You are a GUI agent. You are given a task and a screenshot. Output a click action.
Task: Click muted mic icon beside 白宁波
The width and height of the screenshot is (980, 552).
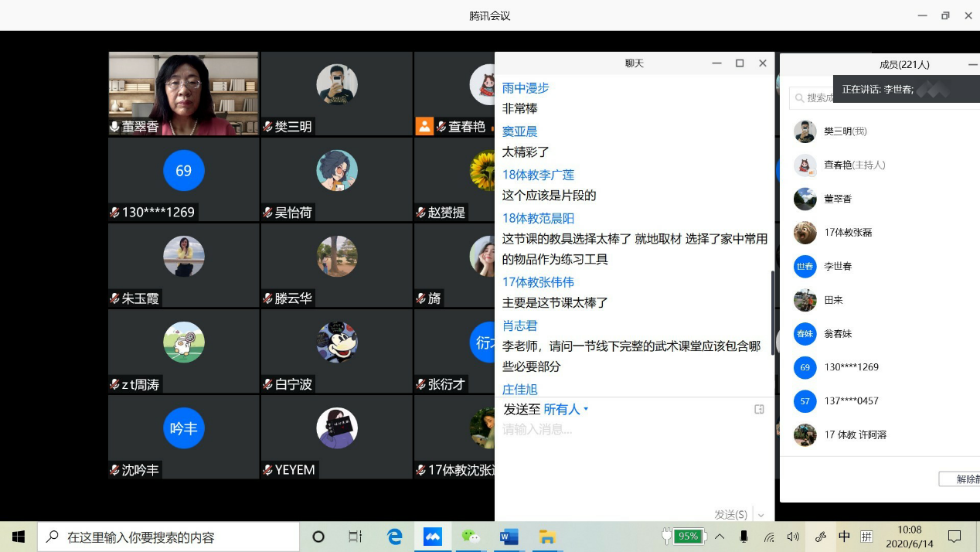[x=268, y=384]
